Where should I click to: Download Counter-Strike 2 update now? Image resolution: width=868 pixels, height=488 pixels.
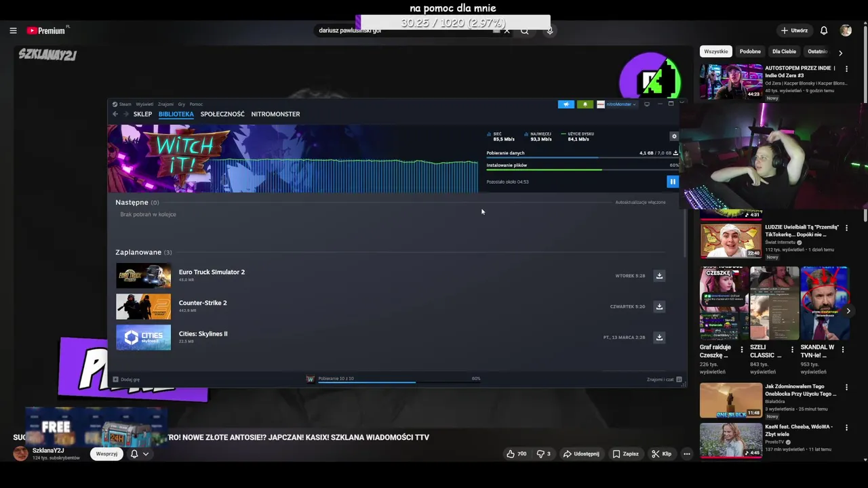click(x=659, y=306)
